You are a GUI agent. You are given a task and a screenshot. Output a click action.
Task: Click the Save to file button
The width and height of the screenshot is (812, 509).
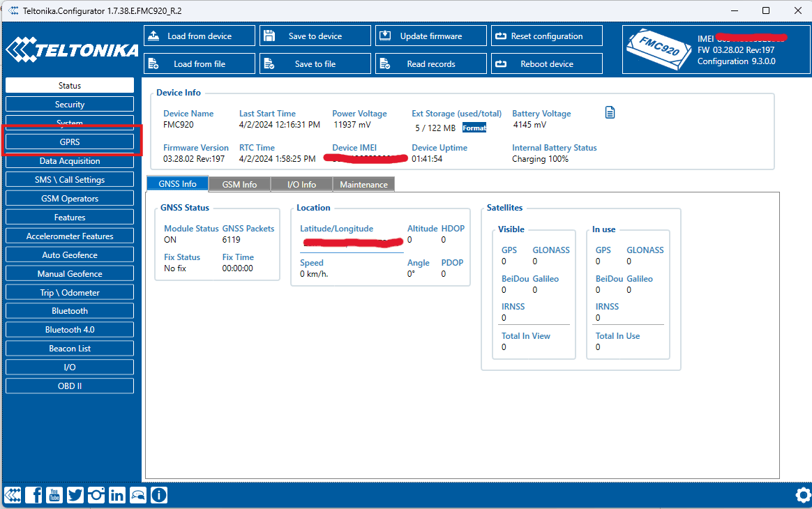pyautogui.click(x=315, y=64)
